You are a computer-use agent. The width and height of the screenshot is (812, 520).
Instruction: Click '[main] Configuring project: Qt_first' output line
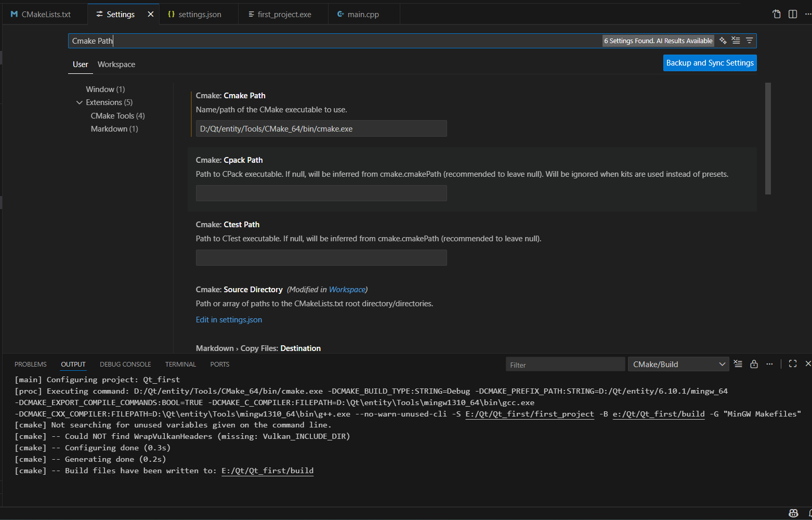[x=97, y=380]
